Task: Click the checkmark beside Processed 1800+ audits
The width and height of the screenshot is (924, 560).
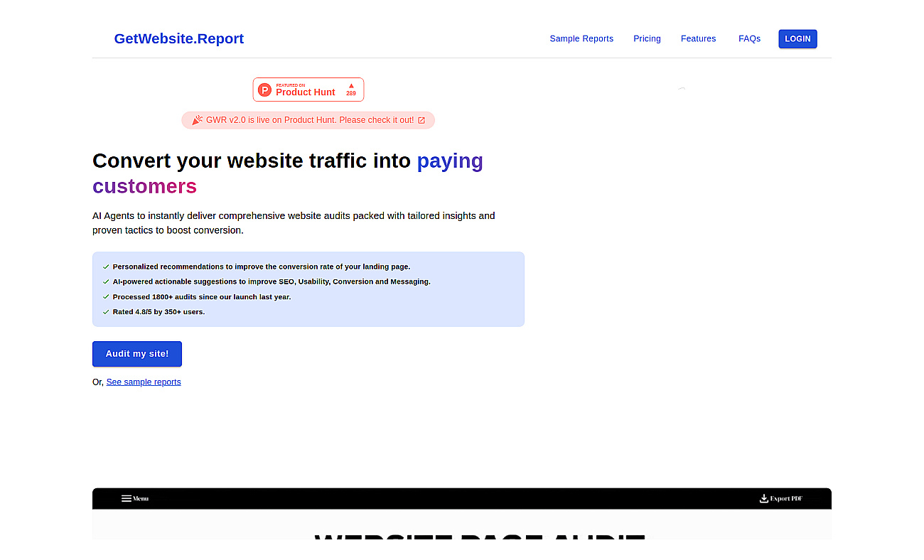Action: (x=106, y=297)
